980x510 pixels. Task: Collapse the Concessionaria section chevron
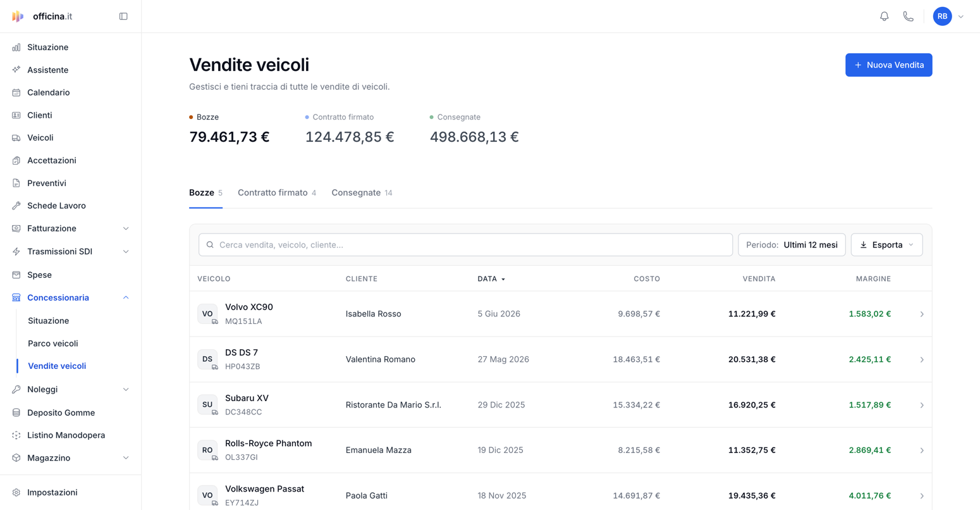pos(126,297)
